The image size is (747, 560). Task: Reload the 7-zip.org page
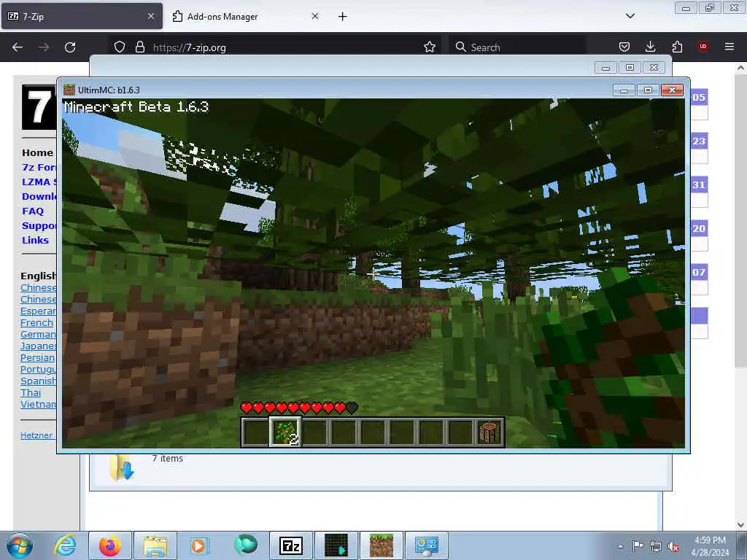[x=70, y=47]
